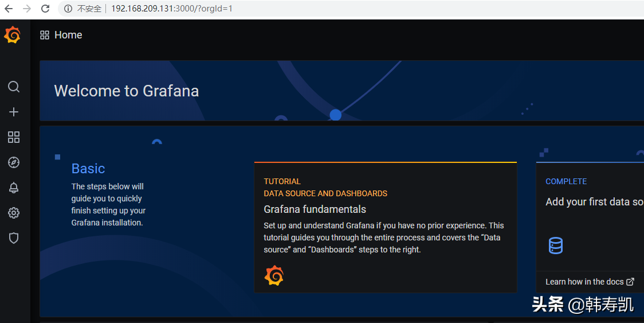
Task: Click the browser Back arrow
Action: [x=9, y=9]
